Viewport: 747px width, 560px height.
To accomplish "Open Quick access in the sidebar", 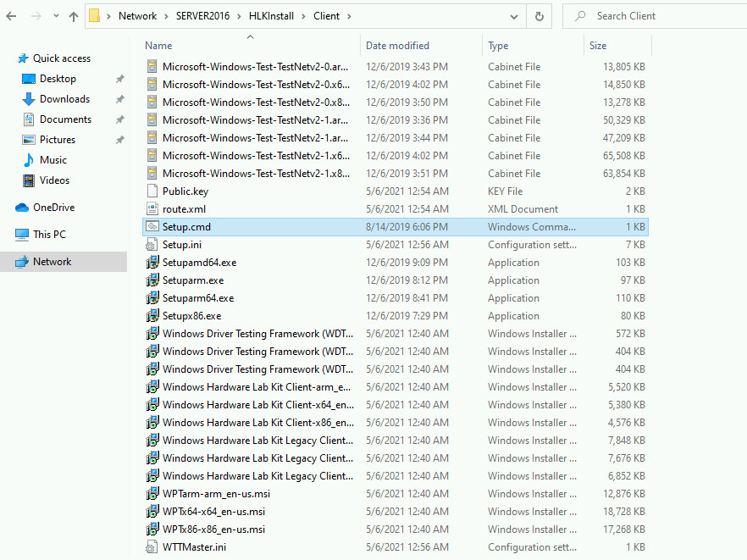I will tap(62, 58).
